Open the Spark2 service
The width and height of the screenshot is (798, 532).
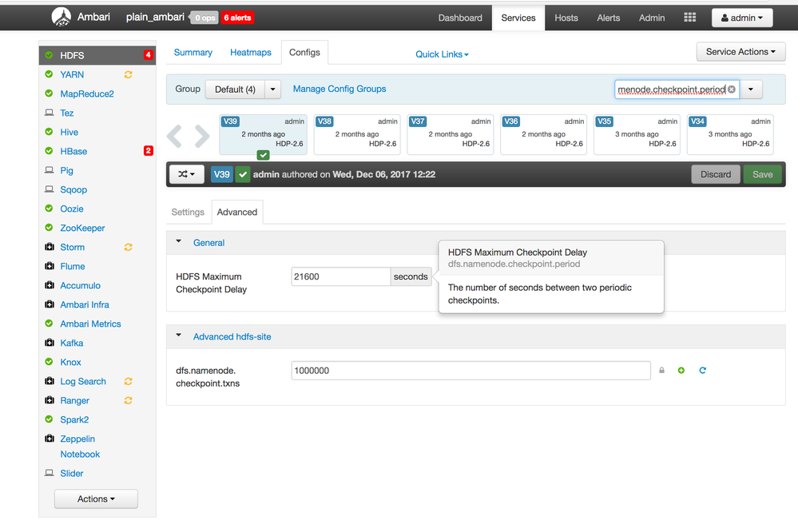point(74,419)
